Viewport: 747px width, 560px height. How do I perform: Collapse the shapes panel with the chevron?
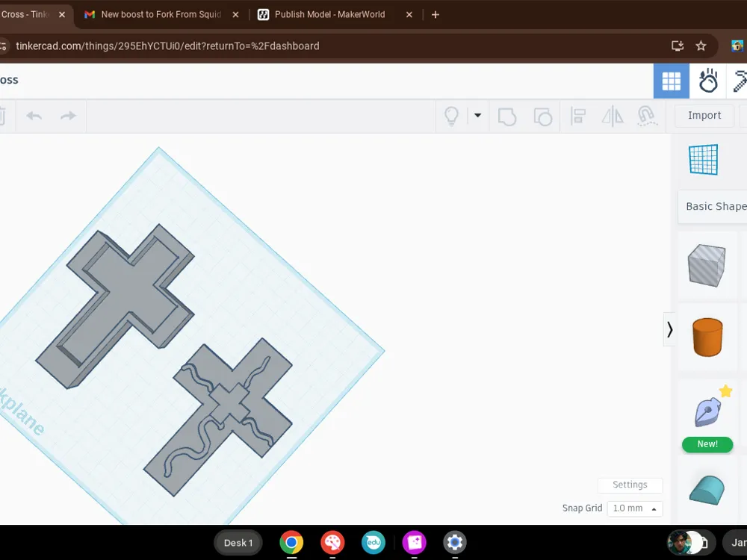coord(669,329)
